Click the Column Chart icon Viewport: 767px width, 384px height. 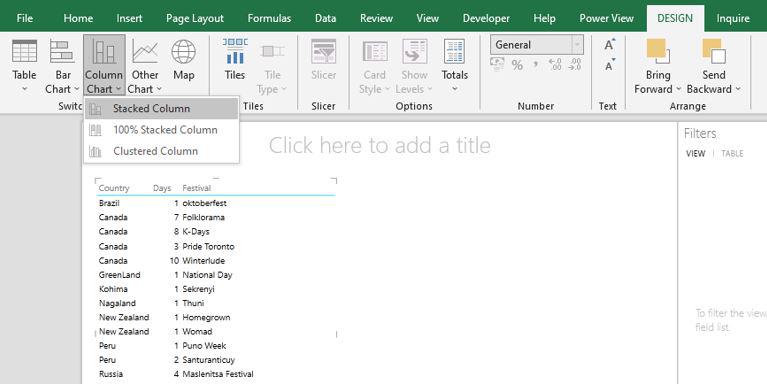tap(104, 51)
